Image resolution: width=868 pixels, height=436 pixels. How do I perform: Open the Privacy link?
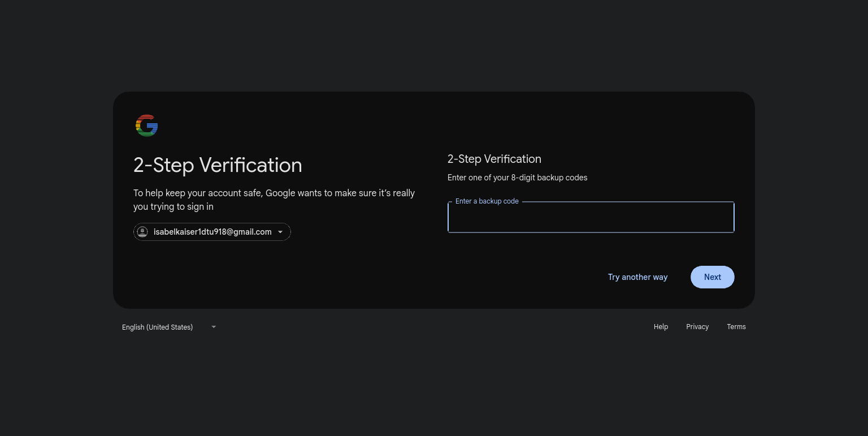697,327
